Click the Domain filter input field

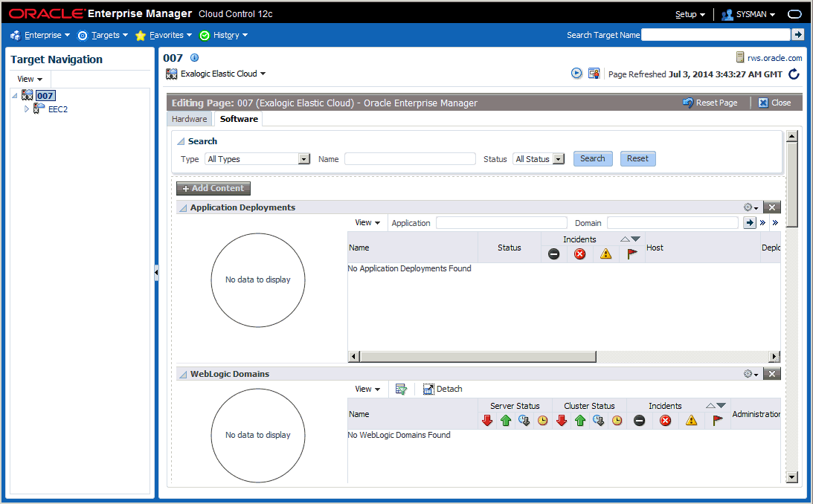point(672,223)
